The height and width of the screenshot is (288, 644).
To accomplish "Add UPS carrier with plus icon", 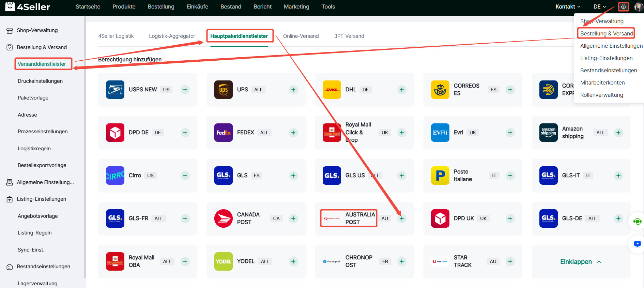I will tap(293, 90).
